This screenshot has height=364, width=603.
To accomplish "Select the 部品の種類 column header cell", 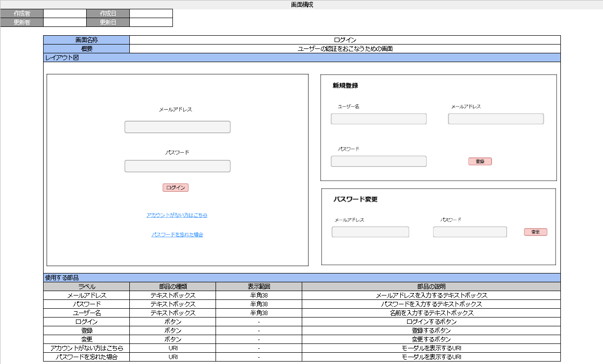I will (173, 286).
